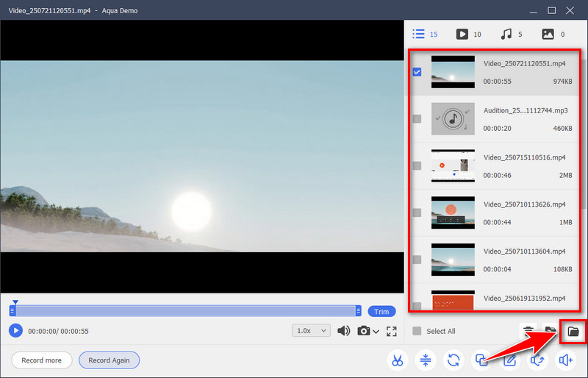The image size is (588, 378).
Task: Expand the camera snapshot options arrow
Action: (x=376, y=332)
